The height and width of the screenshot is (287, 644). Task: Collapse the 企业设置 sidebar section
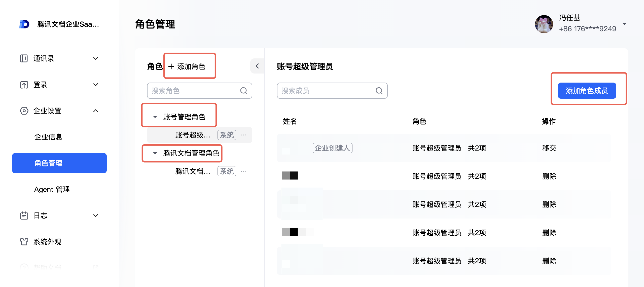95,111
